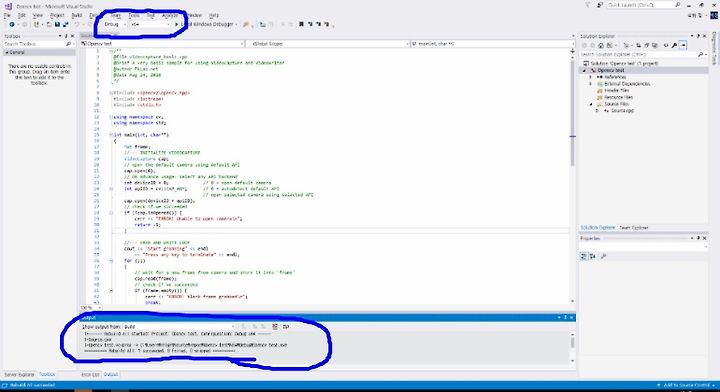Switch to the Error List tab

tap(90, 375)
